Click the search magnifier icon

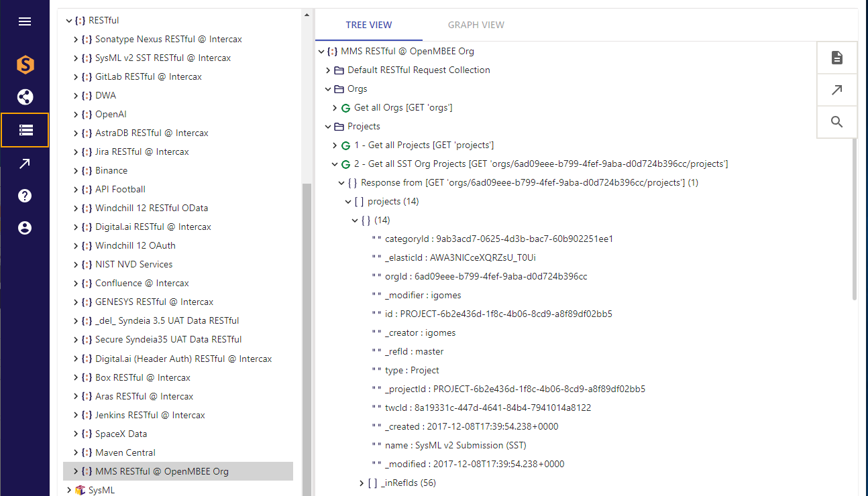pyautogui.click(x=836, y=122)
